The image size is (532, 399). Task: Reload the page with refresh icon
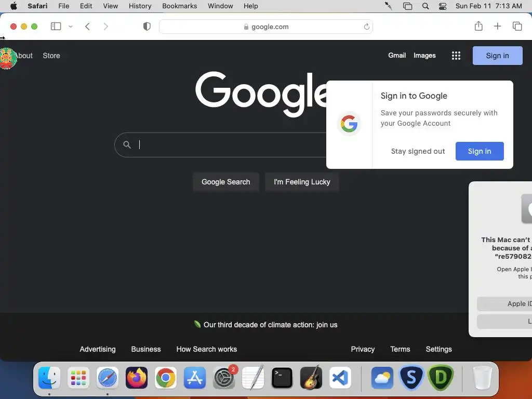[x=366, y=26]
